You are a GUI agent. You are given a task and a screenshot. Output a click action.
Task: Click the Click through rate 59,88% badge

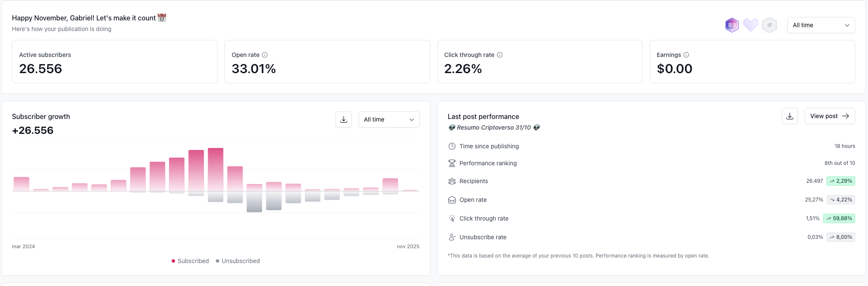pyautogui.click(x=839, y=218)
